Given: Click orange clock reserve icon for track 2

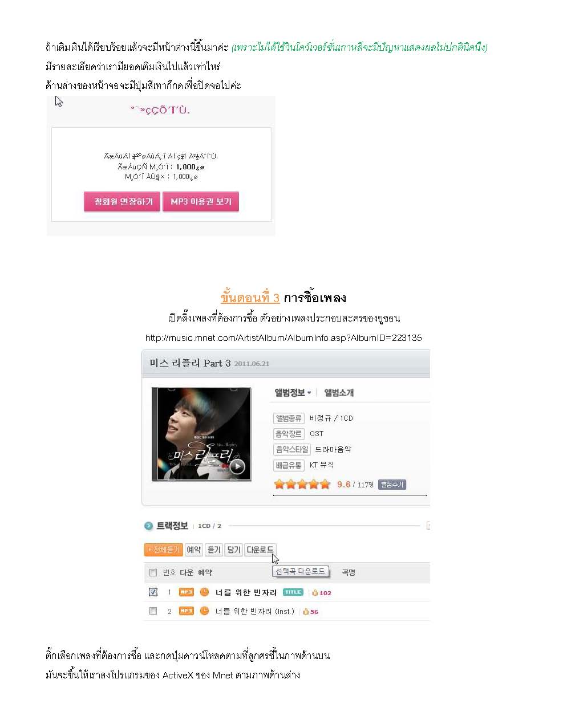Looking at the screenshot, I should pyautogui.click(x=205, y=611).
